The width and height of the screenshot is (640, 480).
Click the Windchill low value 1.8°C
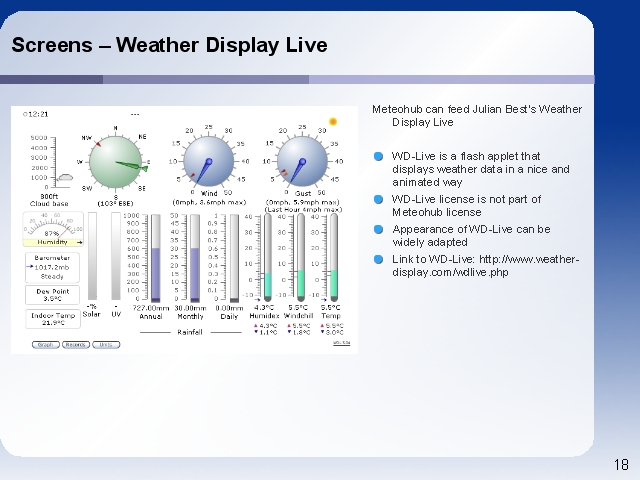[x=299, y=332]
